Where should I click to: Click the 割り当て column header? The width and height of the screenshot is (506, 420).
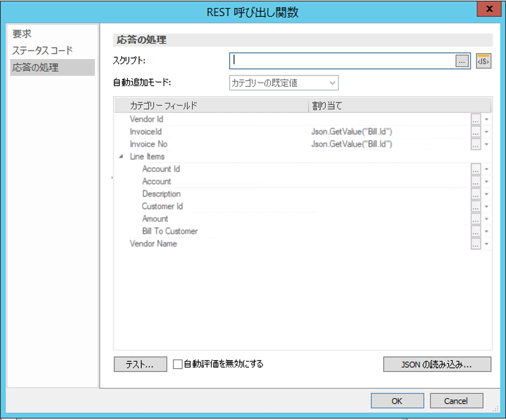399,105
